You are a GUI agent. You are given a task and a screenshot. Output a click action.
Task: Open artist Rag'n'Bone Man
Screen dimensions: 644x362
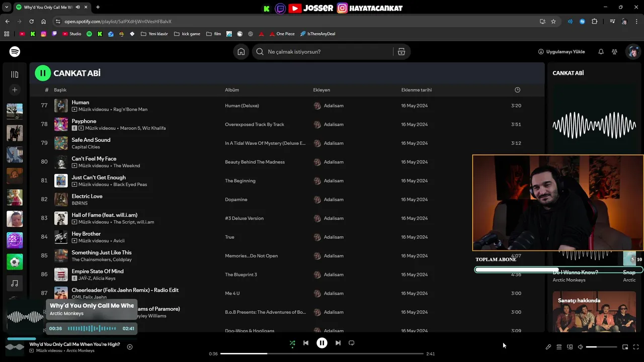(130, 109)
